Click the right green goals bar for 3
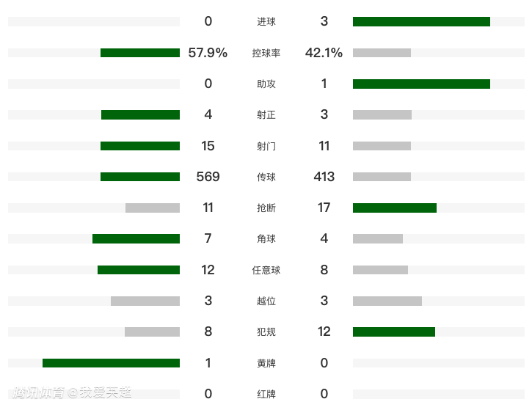Image resolution: width=532 pixels, height=410 pixels. pos(421,22)
